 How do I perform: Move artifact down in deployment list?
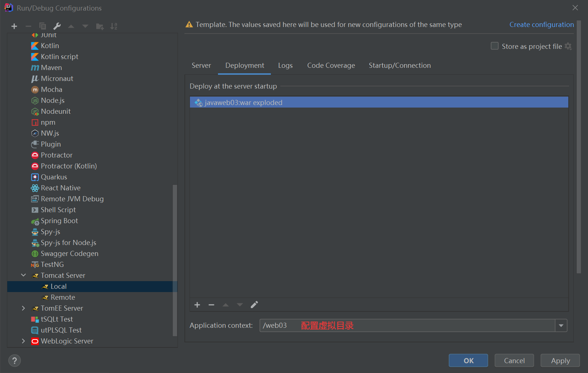point(240,305)
